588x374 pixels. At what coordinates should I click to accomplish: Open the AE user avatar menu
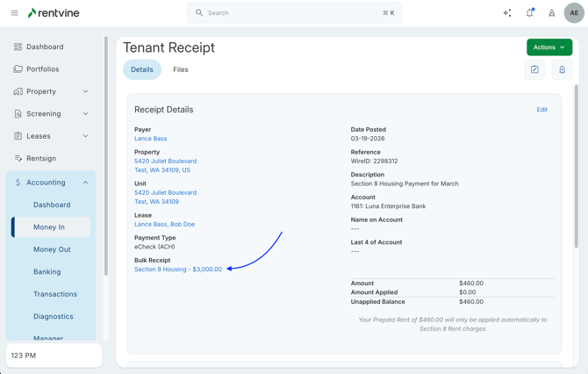[574, 13]
